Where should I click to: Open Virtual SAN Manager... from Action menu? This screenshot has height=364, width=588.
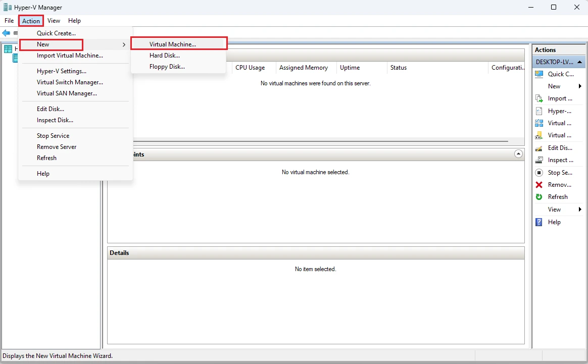75,93
